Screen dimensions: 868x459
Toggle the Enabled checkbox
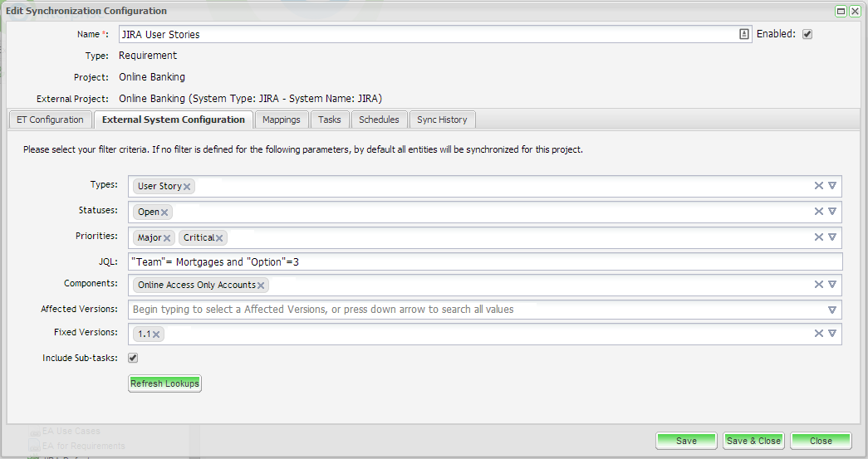pyautogui.click(x=807, y=34)
